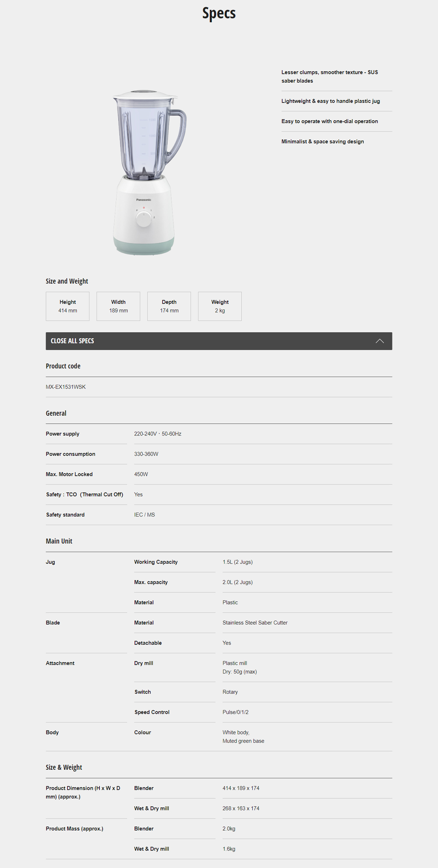Click the minimalist space saving design text
Image resolution: width=438 pixels, height=868 pixels.
point(322,142)
